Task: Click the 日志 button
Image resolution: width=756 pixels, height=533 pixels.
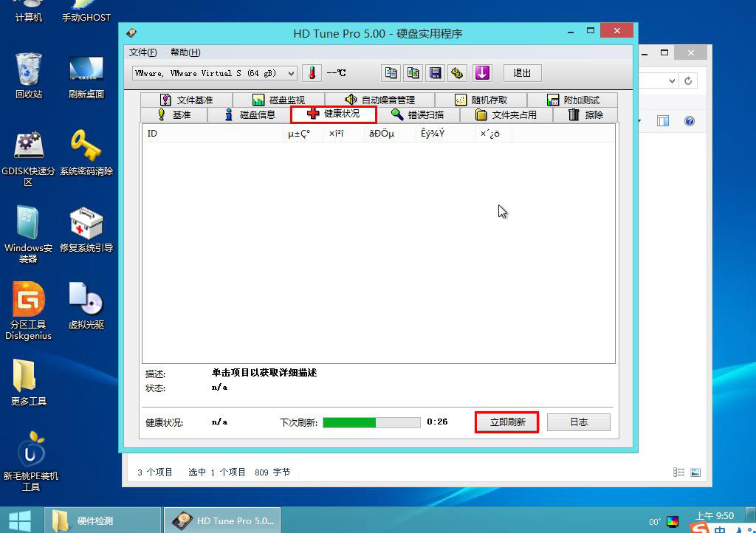Action: [x=578, y=422]
